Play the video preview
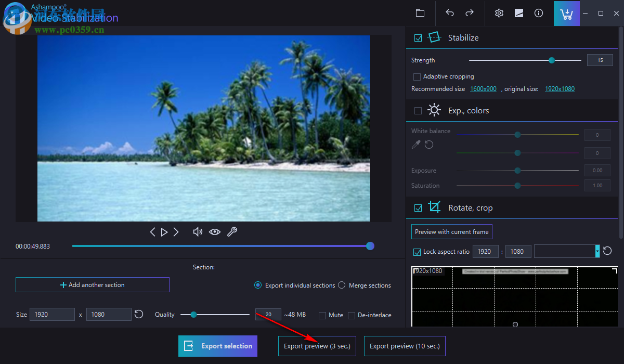This screenshot has height=364, width=624. (x=164, y=231)
